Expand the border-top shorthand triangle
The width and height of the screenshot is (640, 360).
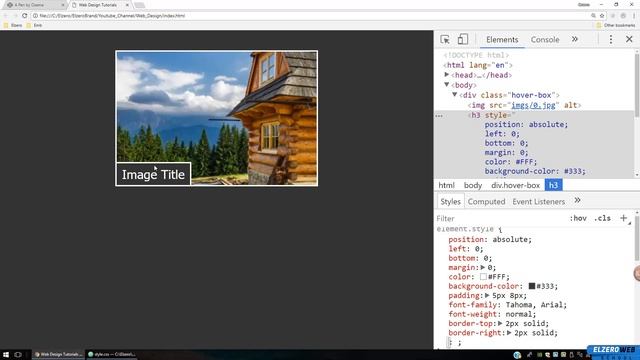click(500, 323)
